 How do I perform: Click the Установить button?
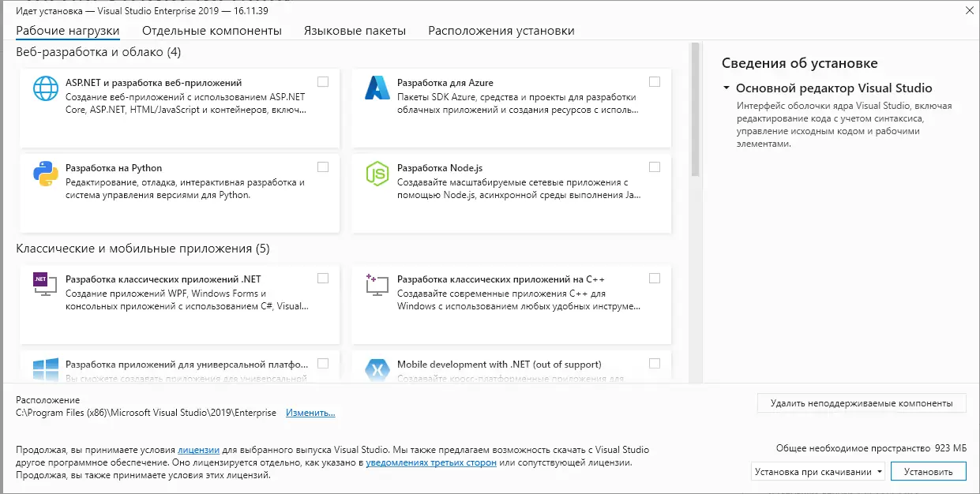click(x=927, y=470)
